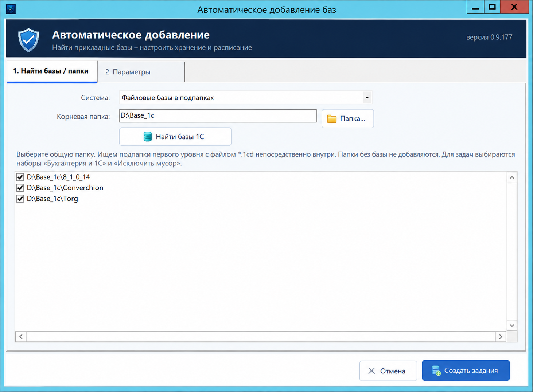The height and width of the screenshot is (392, 533).
Task: Click the X icon on Отмена button
Action: (371, 371)
